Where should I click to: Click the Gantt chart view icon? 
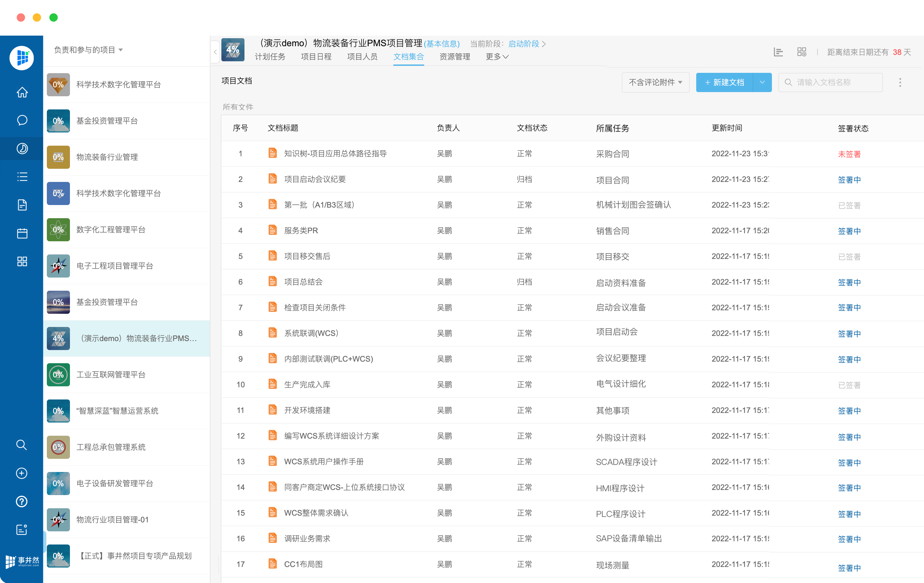(778, 52)
